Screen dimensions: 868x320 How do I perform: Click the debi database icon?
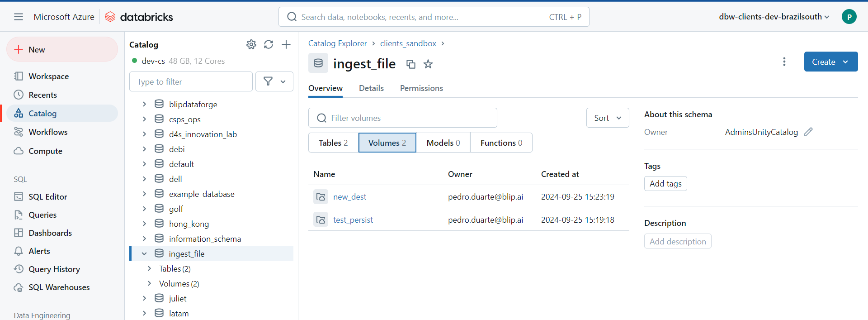point(159,149)
